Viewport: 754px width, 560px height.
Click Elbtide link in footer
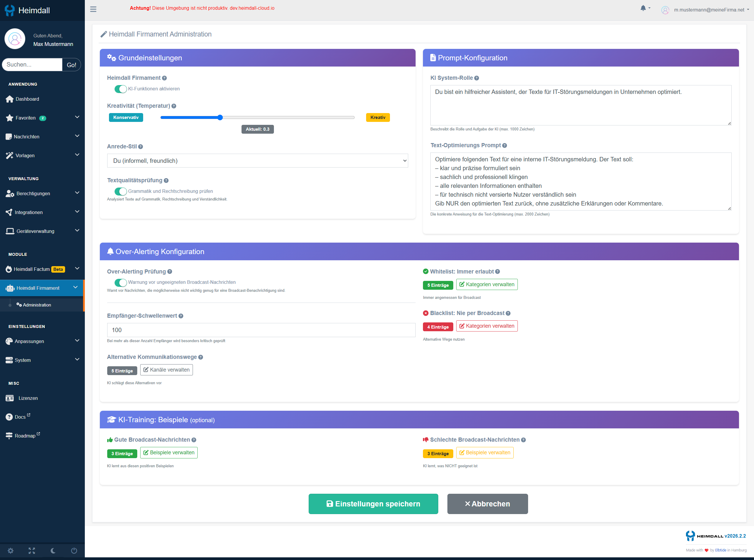[720, 550]
